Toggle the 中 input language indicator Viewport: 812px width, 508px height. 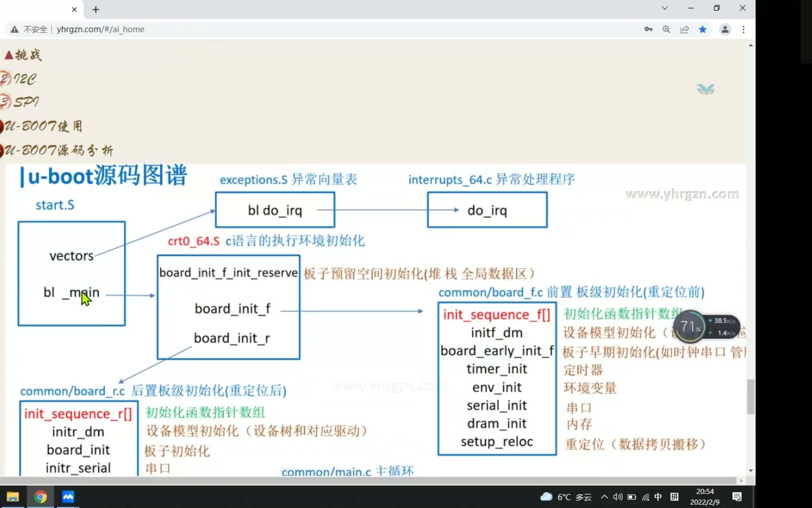tap(658, 497)
